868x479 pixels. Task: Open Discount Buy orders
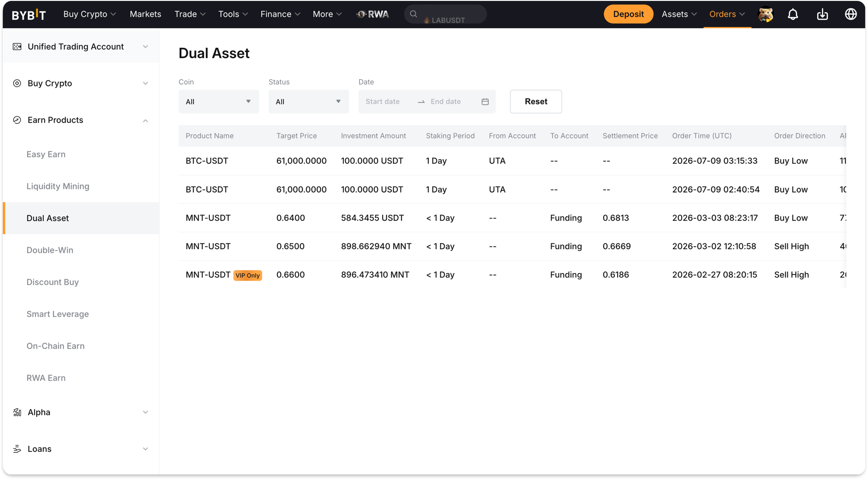[52, 282]
